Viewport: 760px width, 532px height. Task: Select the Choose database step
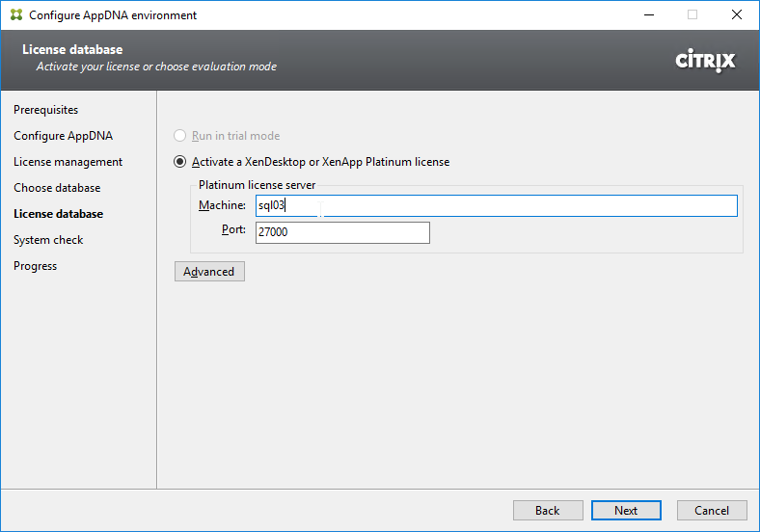point(57,188)
